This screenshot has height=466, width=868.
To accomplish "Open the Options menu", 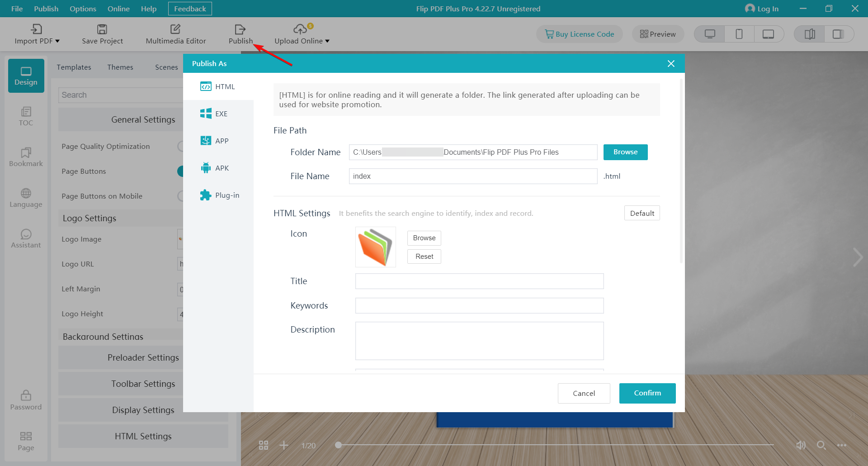I will 83,9.
